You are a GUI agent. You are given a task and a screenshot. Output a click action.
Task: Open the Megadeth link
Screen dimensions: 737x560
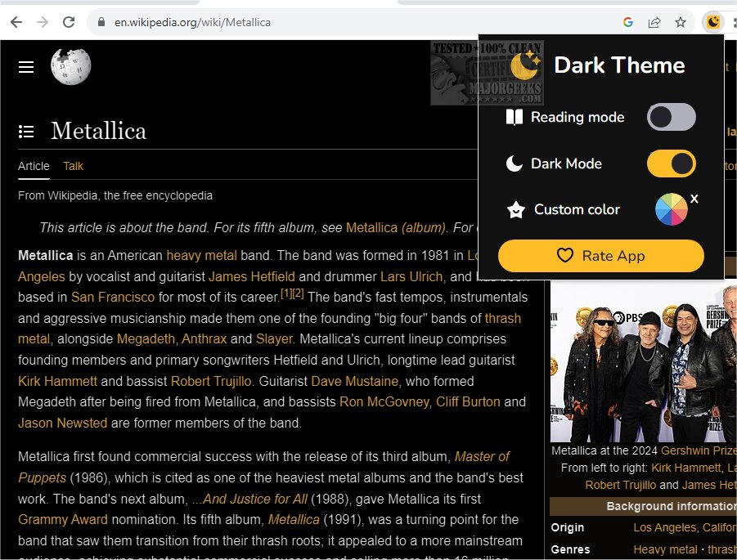click(x=146, y=338)
